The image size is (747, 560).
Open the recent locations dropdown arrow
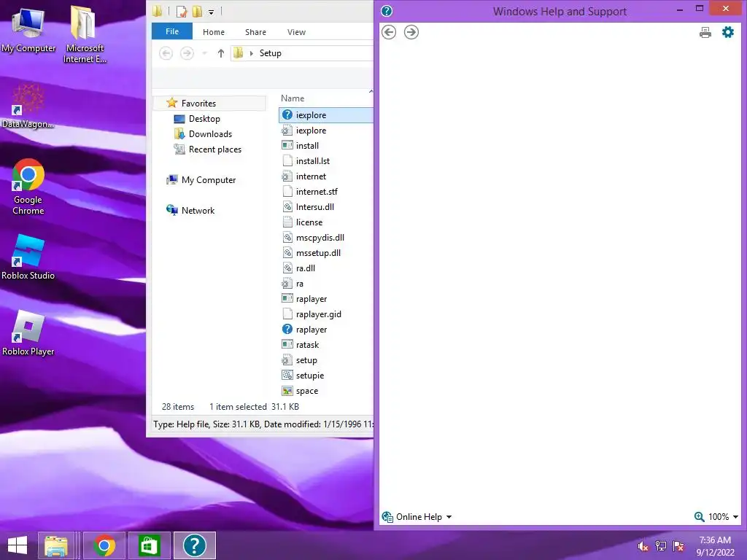[204, 52]
